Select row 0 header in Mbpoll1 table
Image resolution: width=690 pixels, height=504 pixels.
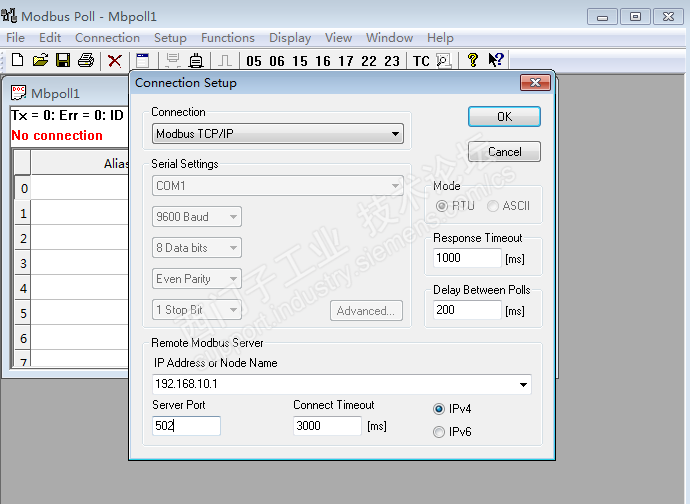click(23, 188)
